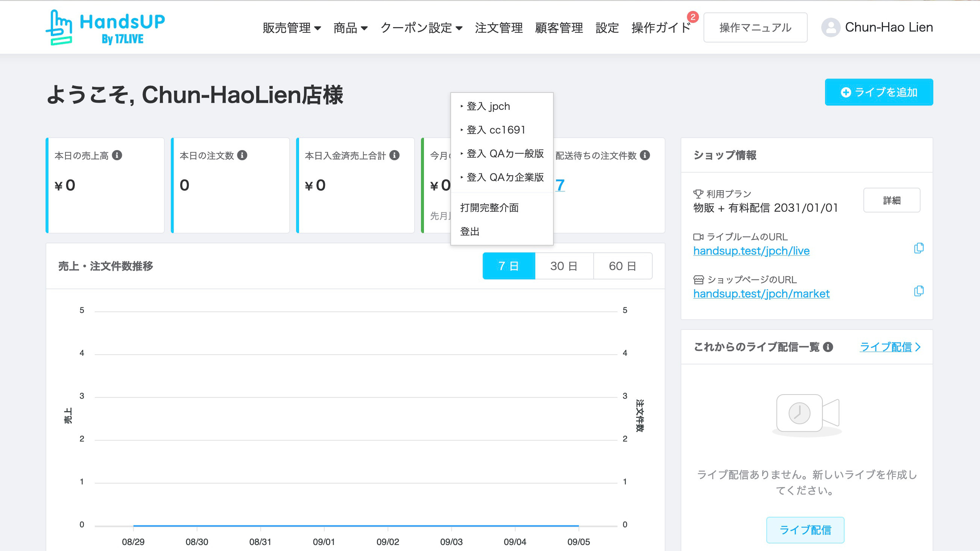Select the 7 日 chart range
Viewport: 980px width, 551px height.
click(x=508, y=266)
